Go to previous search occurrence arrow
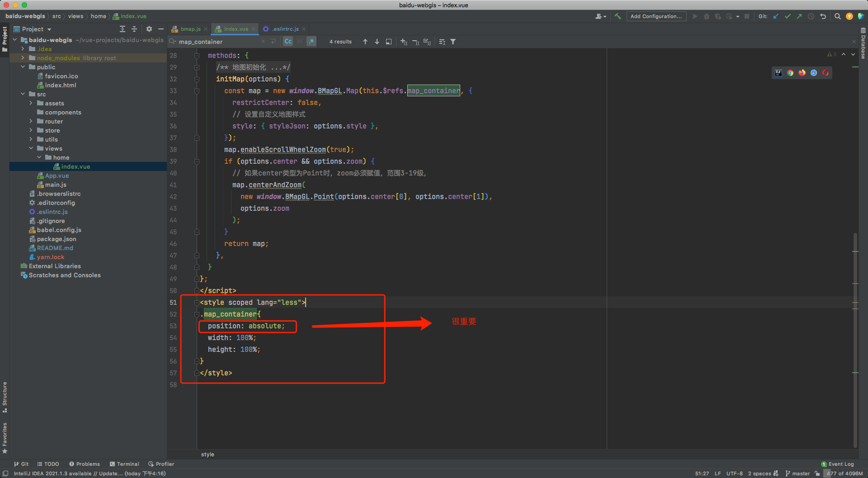 tap(365, 42)
